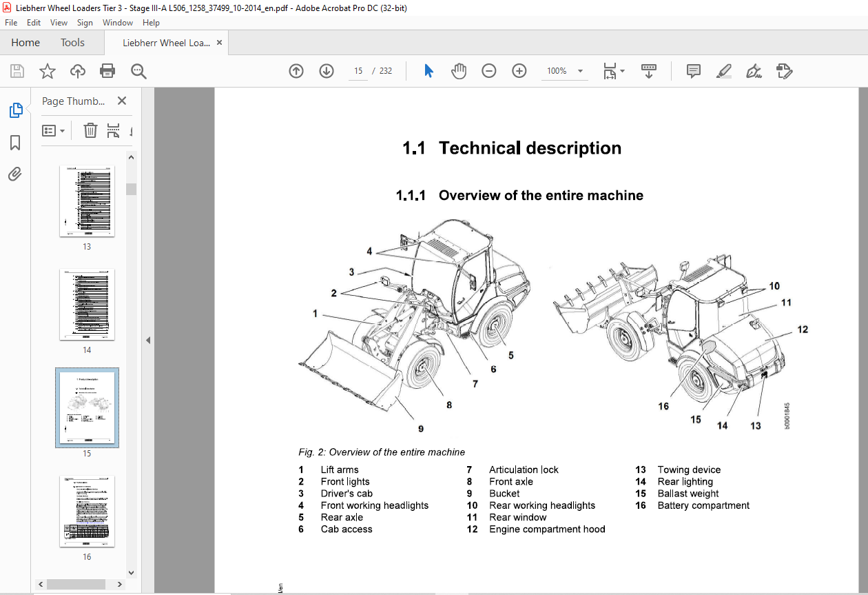
Task: Click "Lift arms" legend entry
Action: point(340,470)
